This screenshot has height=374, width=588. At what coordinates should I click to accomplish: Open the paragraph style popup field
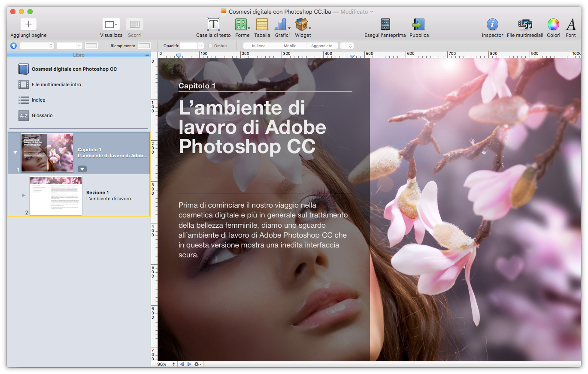click(36, 45)
